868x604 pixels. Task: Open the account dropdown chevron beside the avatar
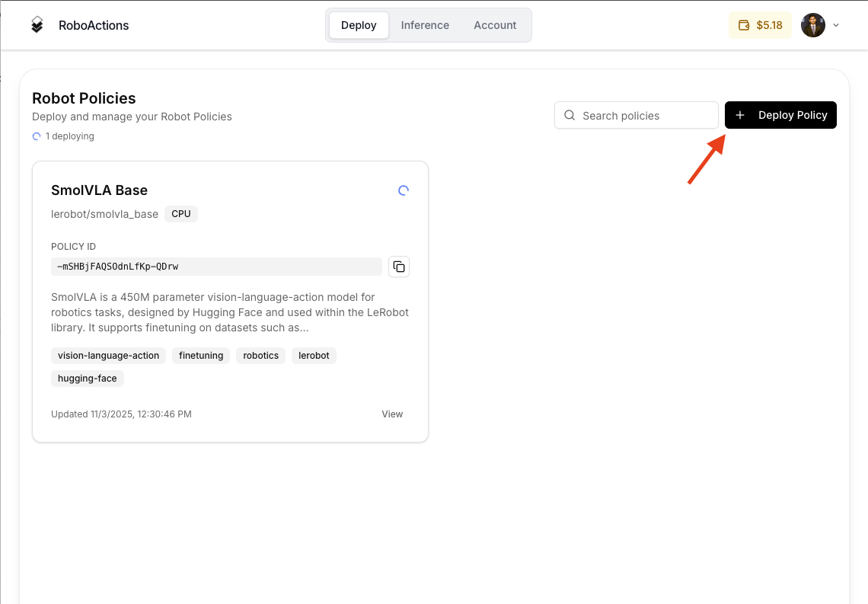point(835,25)
